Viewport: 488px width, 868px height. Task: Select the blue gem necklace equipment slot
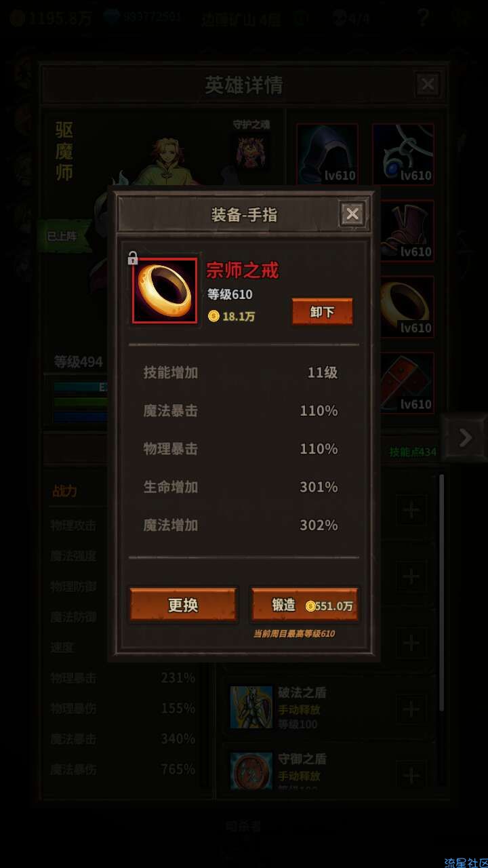(x=403, y=154)
